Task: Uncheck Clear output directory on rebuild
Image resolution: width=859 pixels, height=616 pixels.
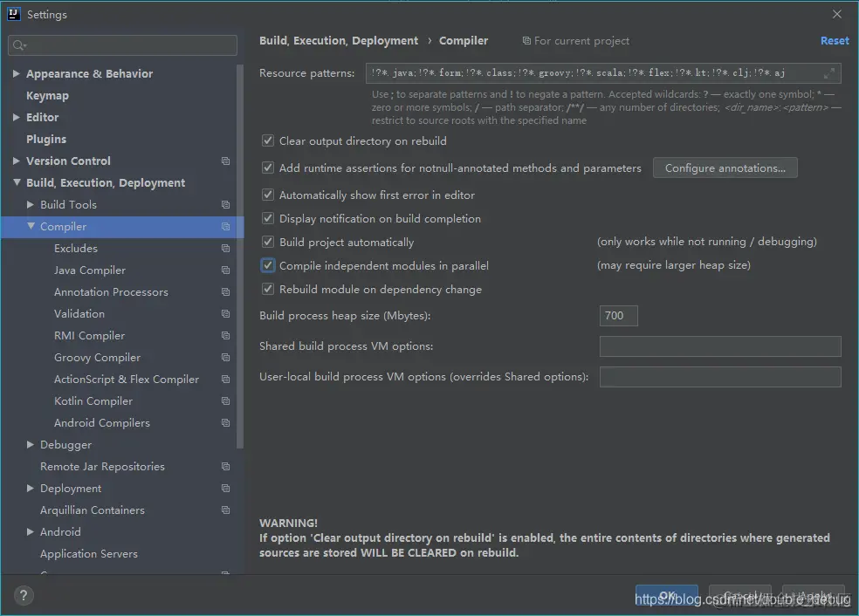Action: 268,140
